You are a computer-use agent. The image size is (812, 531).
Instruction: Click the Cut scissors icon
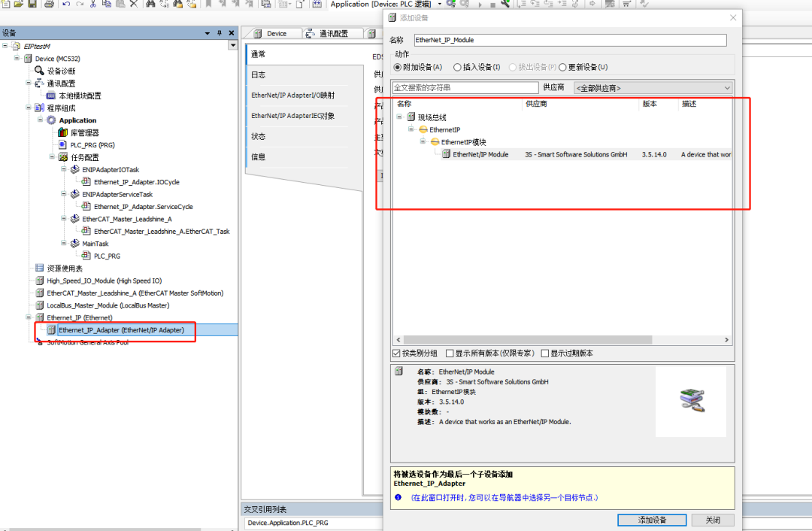[93, 4]
